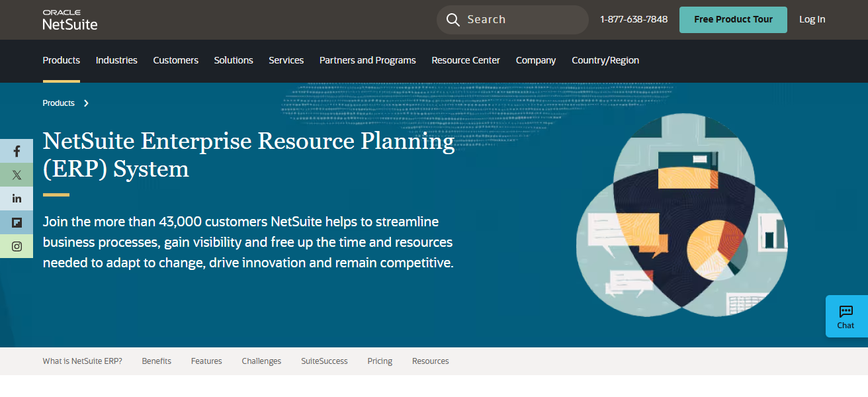Open the Chat widget
The width and height of the screenshot is (868, 397).
coord(846,316)
